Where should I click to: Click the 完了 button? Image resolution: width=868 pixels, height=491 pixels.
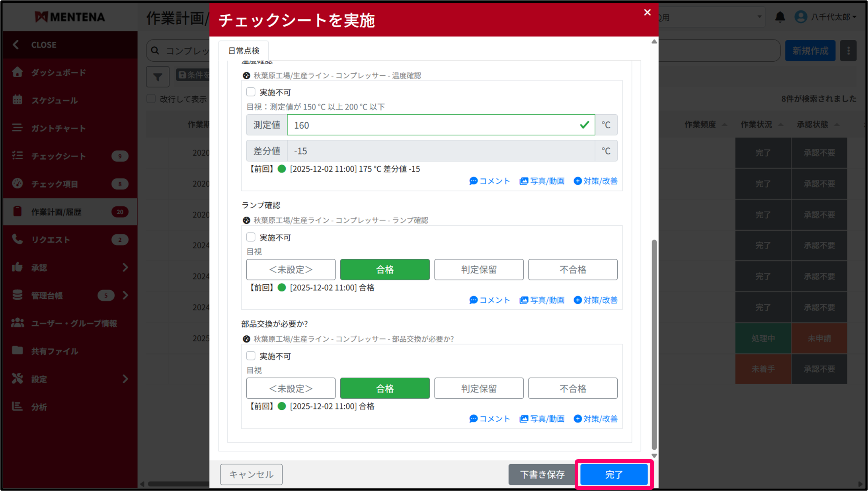point(613,474)
